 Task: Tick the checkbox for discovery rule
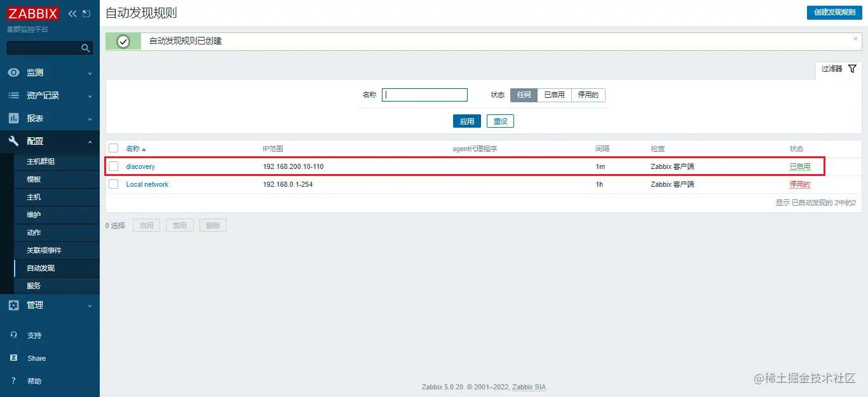pyautogui.click(x=114, y=166)
